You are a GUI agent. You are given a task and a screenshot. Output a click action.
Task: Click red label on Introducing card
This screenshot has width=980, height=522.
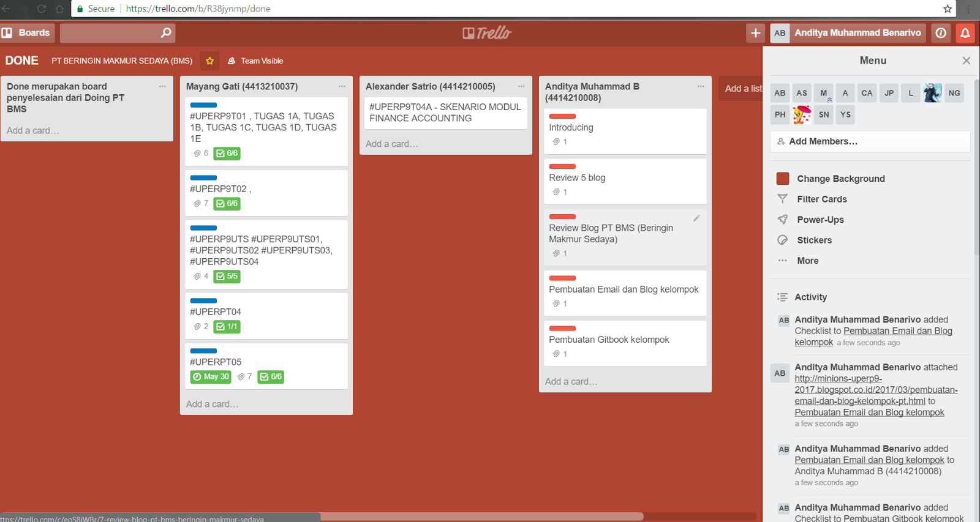pyautogui.click(x=562, y=116)
